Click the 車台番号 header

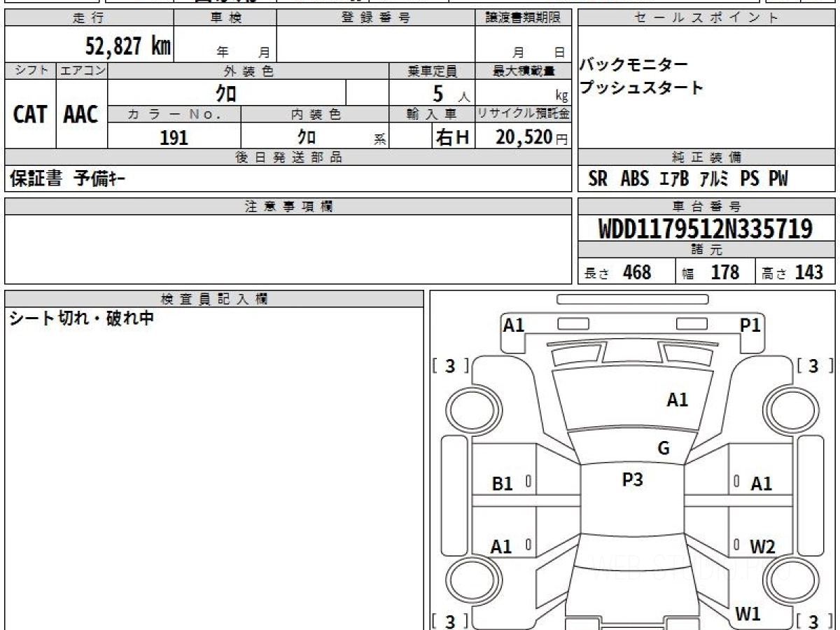707,206
